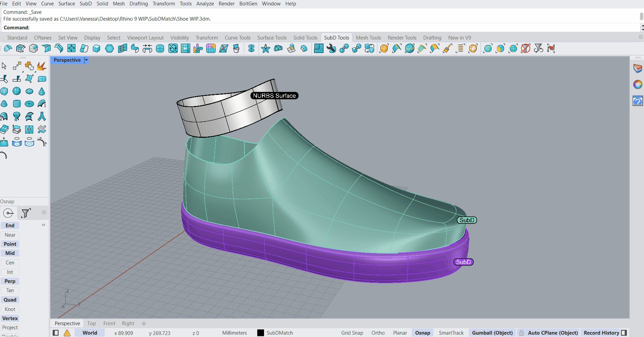The width and height of the screenshot is (644, 337).
Task: Open the SubD menu in menu bar
Action: coord(86,4)
